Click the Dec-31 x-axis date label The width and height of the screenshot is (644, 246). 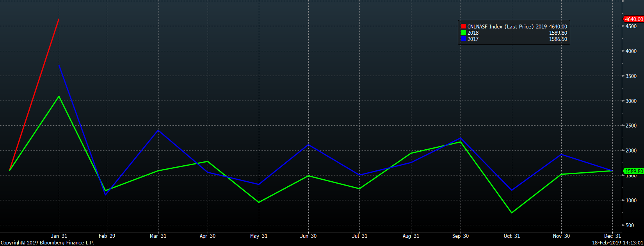pos(612,236)
